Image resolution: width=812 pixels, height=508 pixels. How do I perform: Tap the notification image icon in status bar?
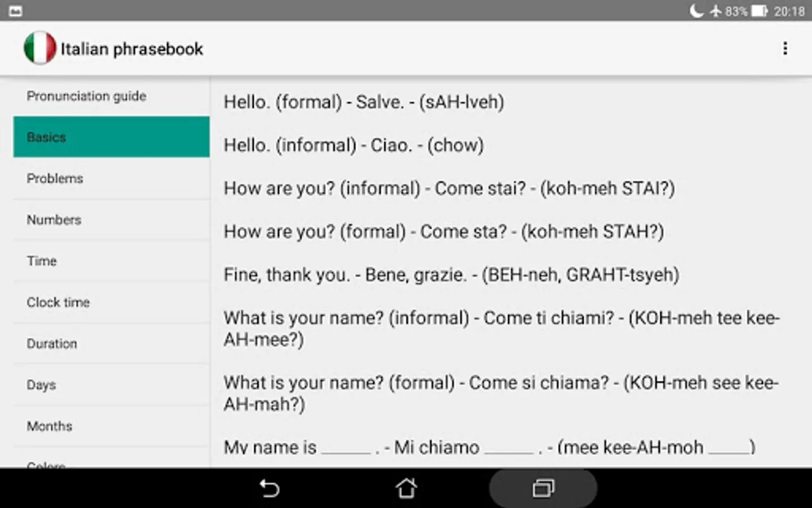[16, 11]
